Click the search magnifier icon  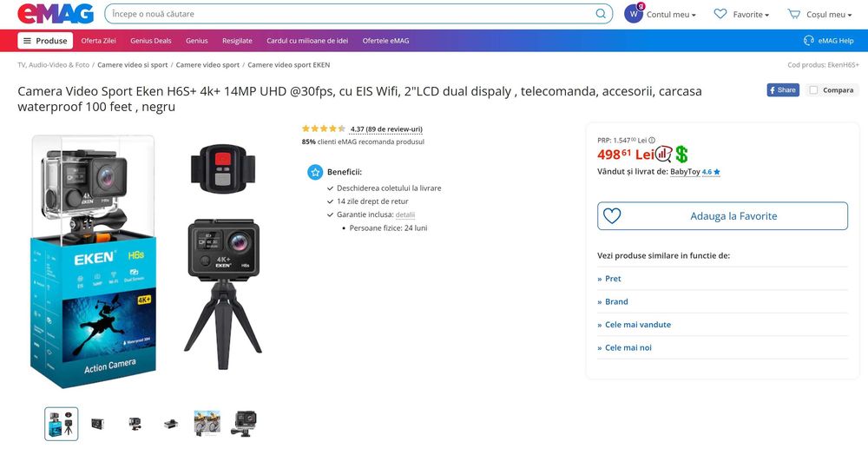coord(601,14)
